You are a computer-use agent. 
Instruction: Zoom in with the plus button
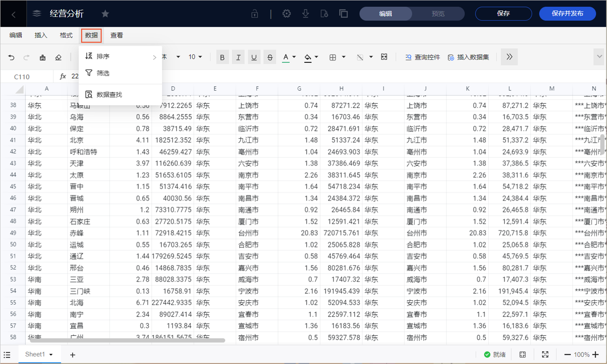[x=596, y=355]
